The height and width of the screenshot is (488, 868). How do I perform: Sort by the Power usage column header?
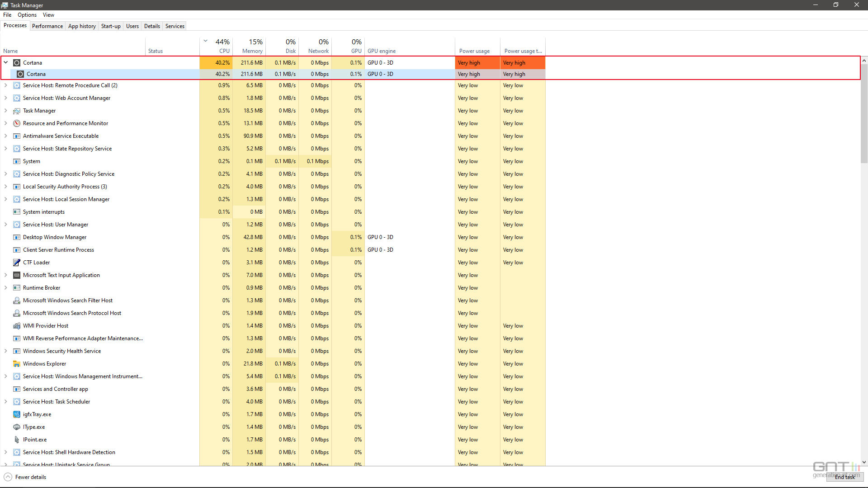pyautogui.click(x=477, y=46)
